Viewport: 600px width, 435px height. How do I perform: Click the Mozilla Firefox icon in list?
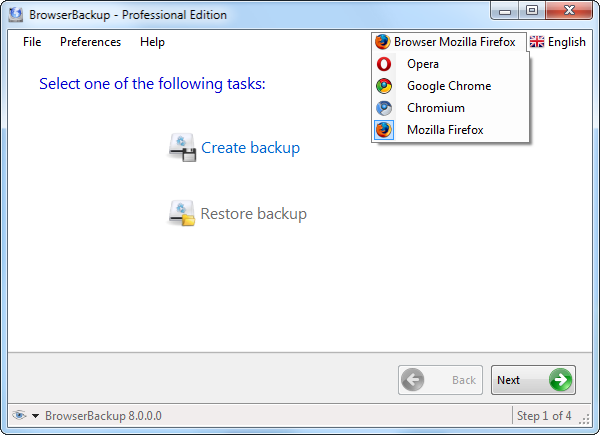(x=384, y=130)
